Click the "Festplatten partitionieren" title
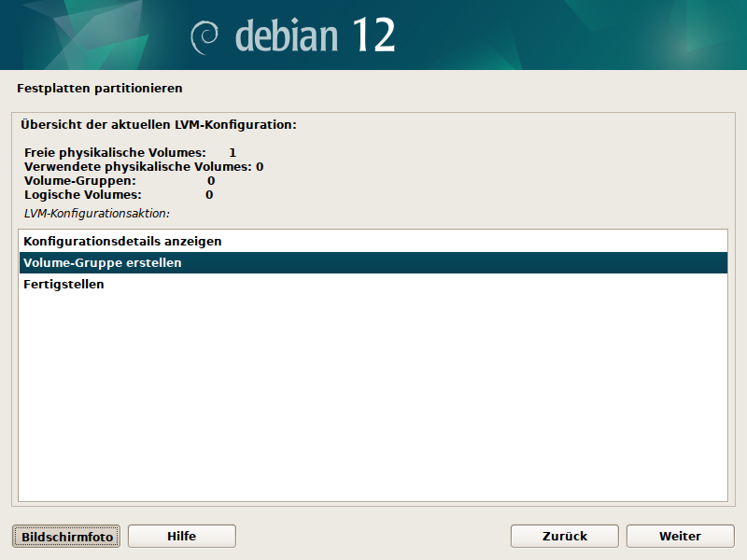Viewport: 747px width, 560px height. [x=99, y=89]
